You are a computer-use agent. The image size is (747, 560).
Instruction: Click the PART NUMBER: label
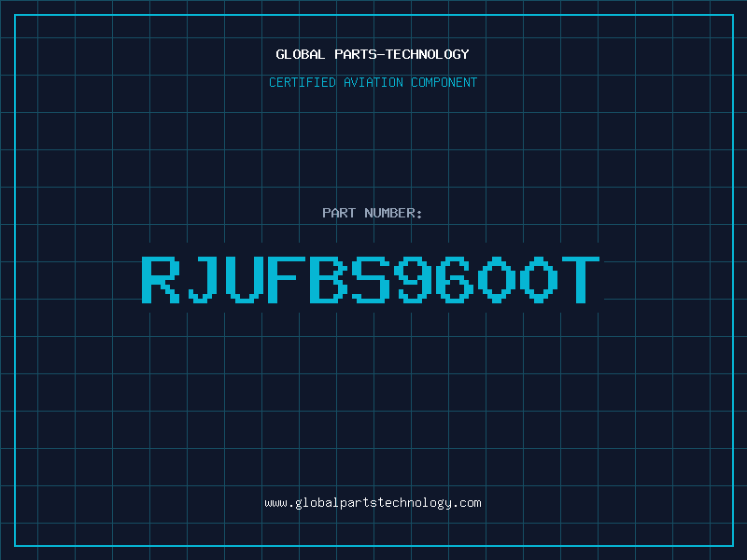coord(373,213)
